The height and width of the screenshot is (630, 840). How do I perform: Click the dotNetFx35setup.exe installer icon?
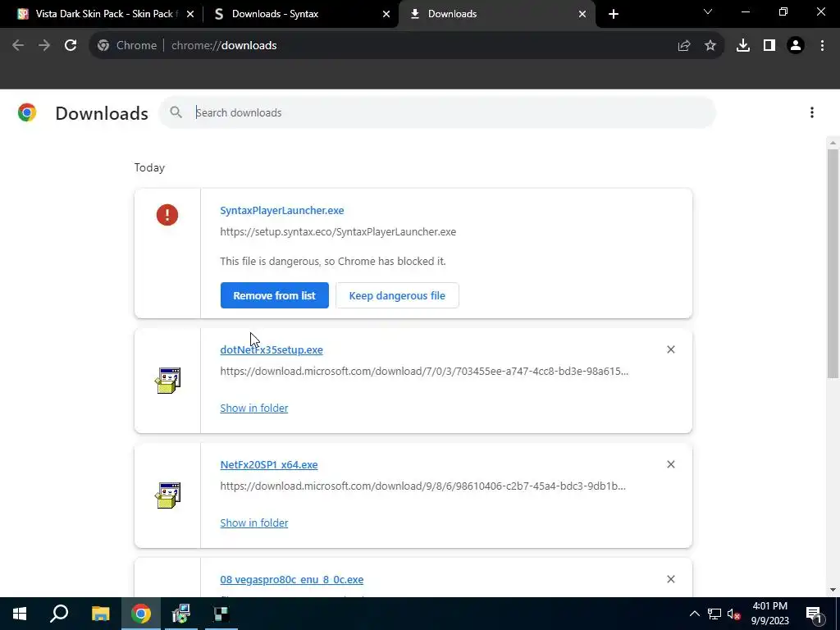168,381
